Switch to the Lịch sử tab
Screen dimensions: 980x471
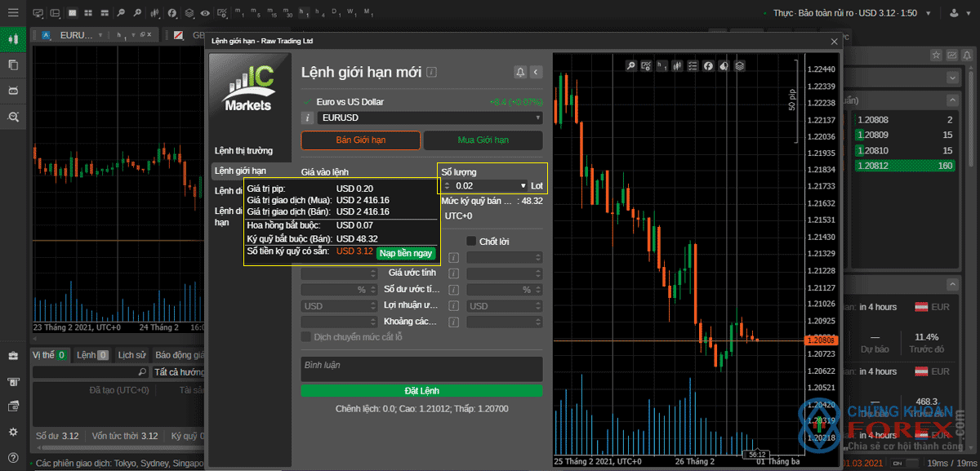(131, 355)
